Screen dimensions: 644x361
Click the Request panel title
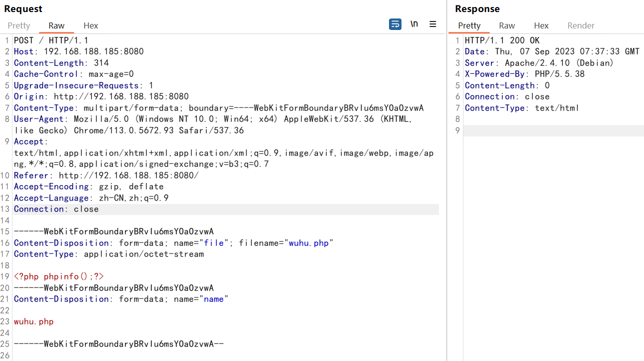coord(23,9)
